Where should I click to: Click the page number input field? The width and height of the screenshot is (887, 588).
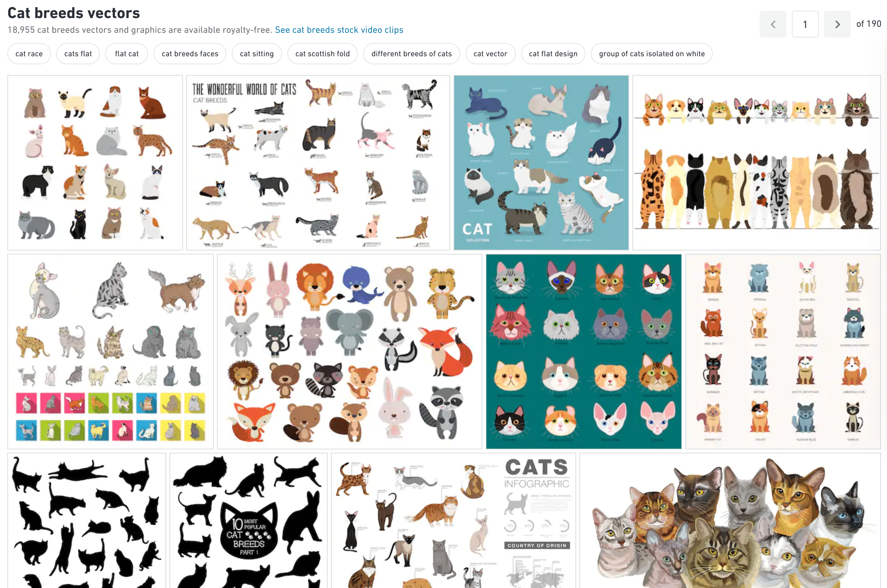click(805, 24)
